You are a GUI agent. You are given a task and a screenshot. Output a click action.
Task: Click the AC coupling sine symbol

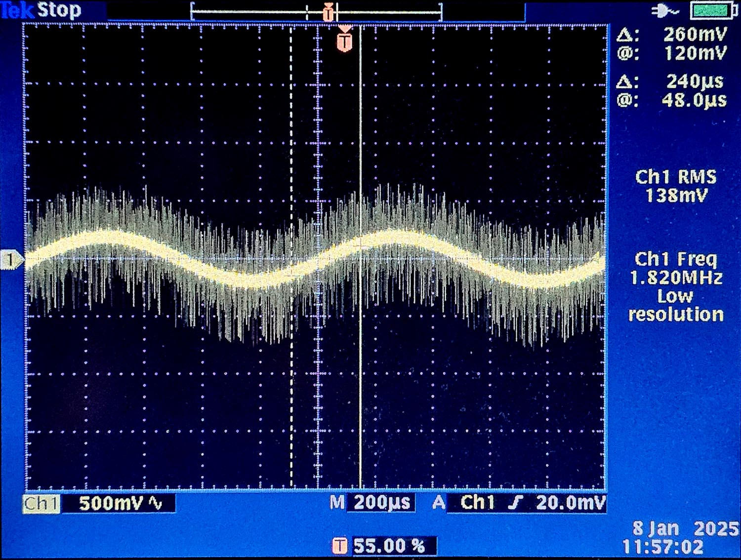[x=156, y=504]
